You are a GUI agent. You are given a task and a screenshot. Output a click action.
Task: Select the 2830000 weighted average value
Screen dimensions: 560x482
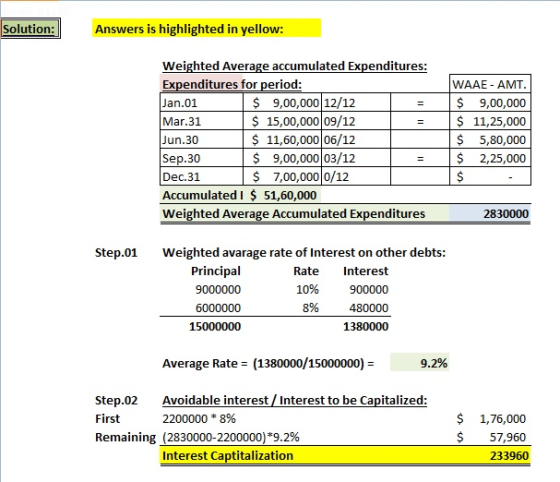(506, 214)
